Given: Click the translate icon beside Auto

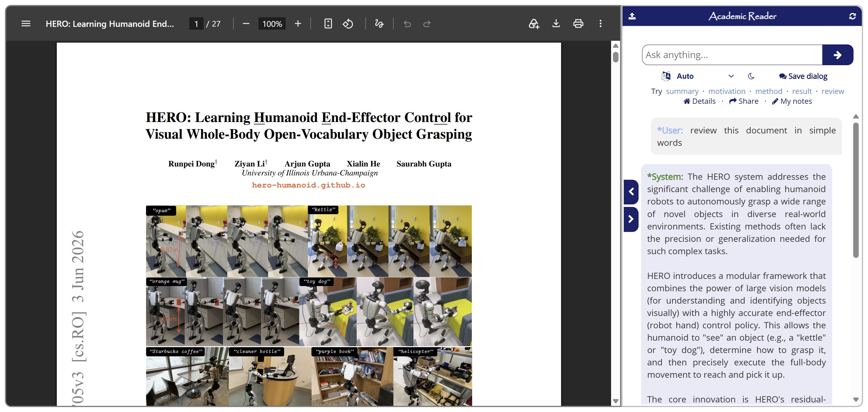Looking at the screenshot, I should click(x=666, y=76).
